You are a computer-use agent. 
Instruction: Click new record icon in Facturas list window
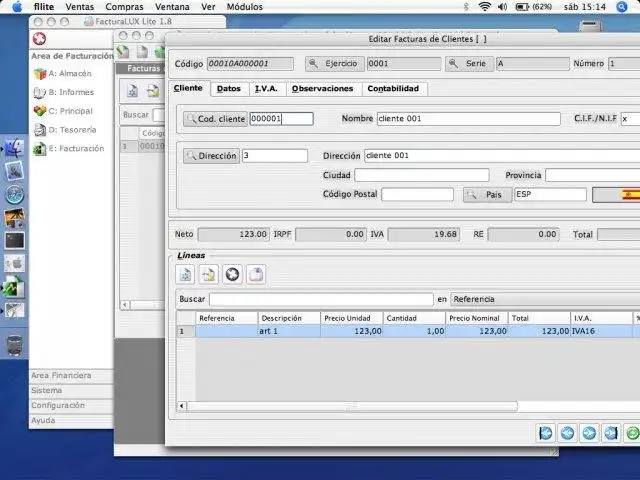tap(132, 91)
